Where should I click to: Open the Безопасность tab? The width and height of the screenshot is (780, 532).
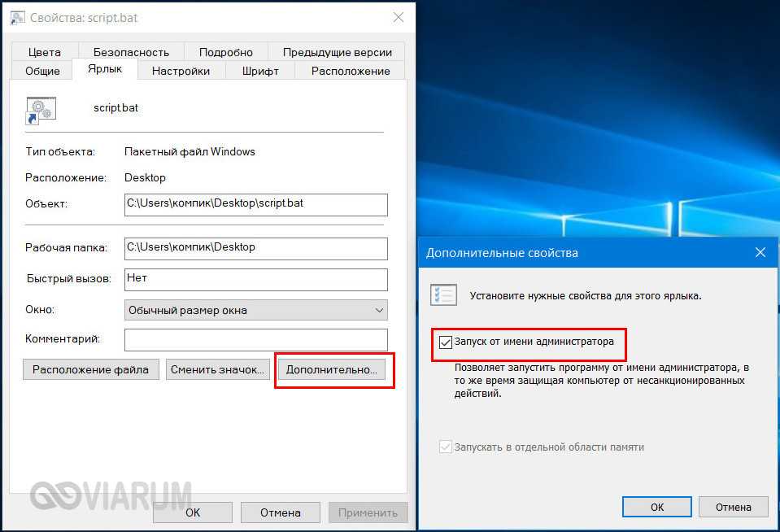[x=131, y=52]
